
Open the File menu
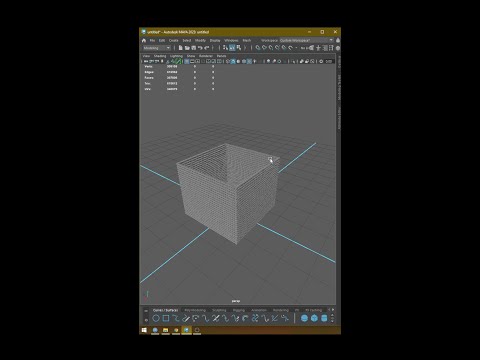[152, 40]
